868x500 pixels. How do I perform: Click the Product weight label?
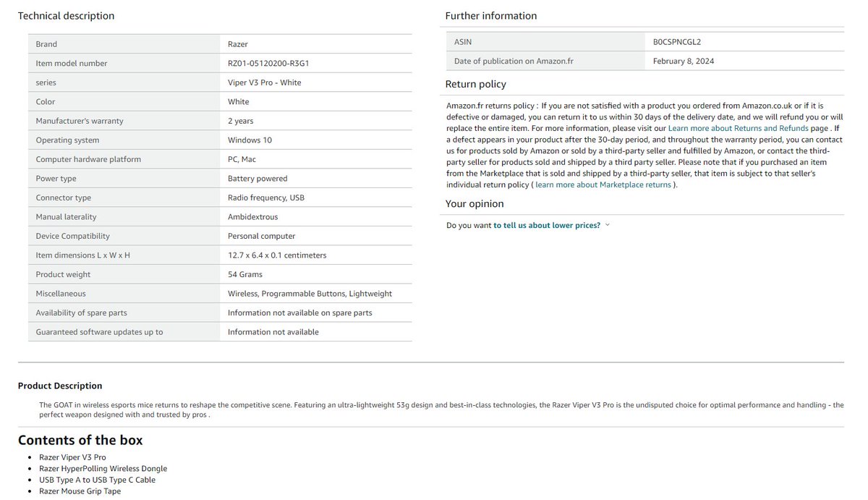coord(64,274)
